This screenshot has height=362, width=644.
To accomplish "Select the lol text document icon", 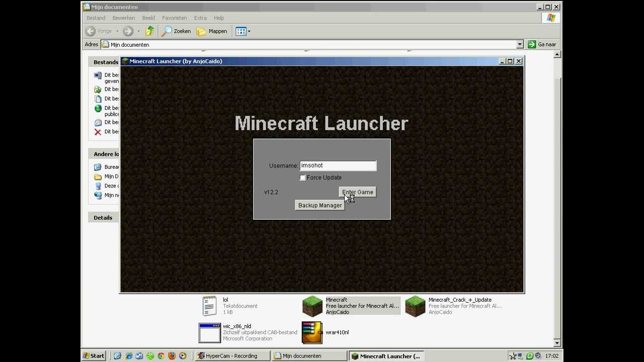I will [210, 306].
